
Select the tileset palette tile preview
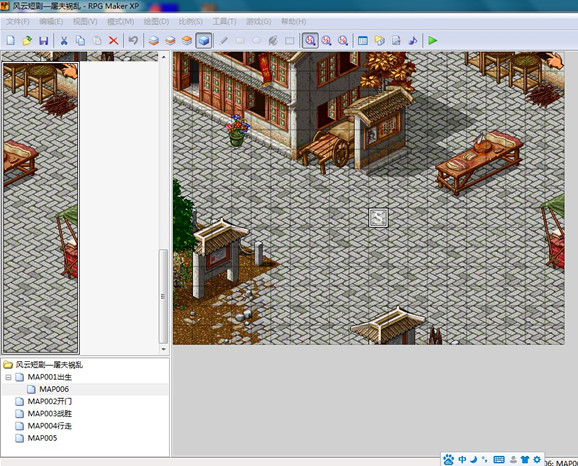pyautogui.click(x=41, y=208)
